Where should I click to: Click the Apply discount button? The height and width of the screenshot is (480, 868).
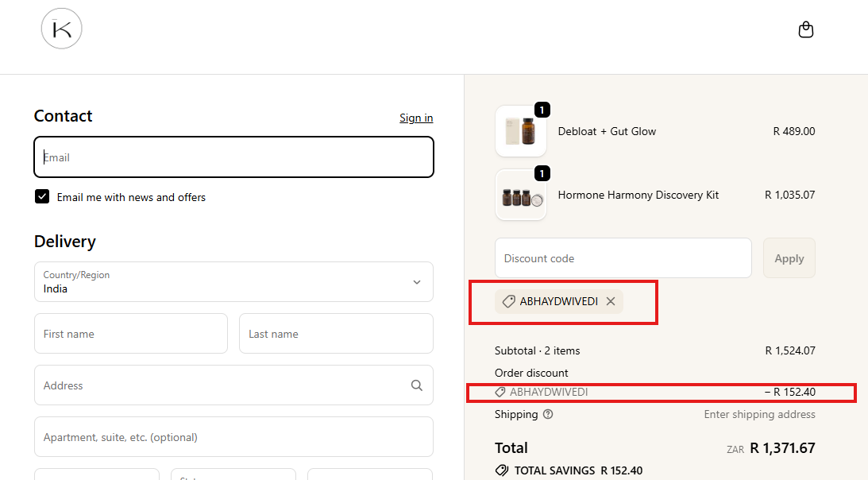click(789, 258)
